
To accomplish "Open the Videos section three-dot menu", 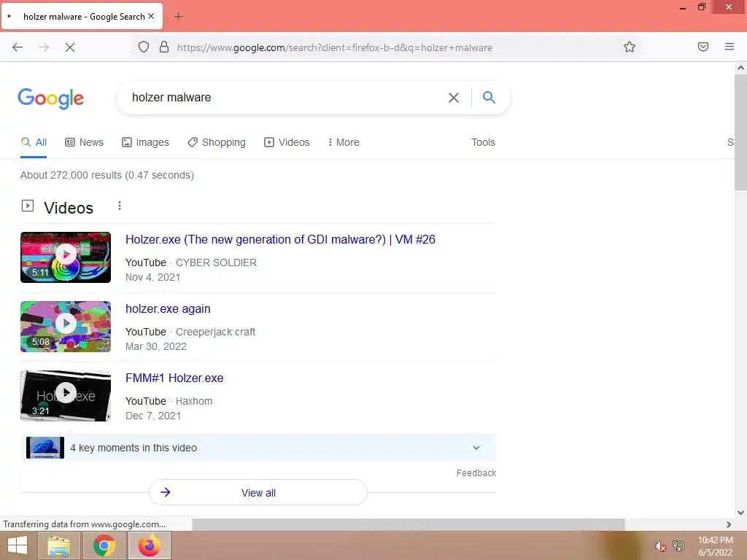I will click(120, 206).
